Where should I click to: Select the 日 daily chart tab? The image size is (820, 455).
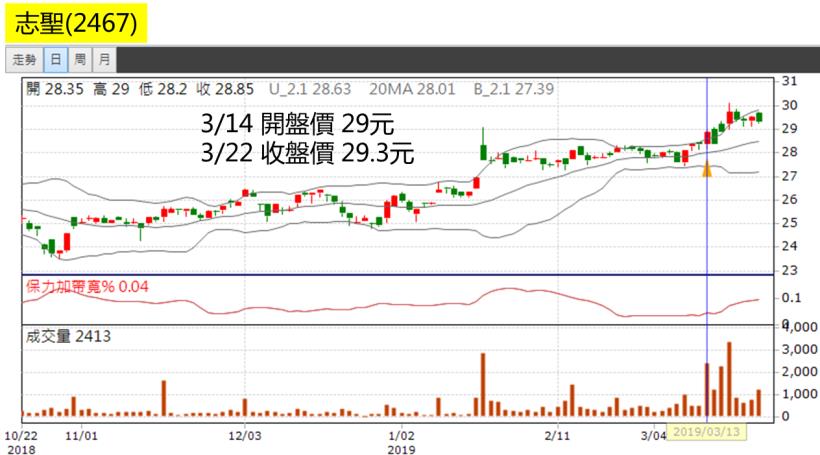point(55,60)
